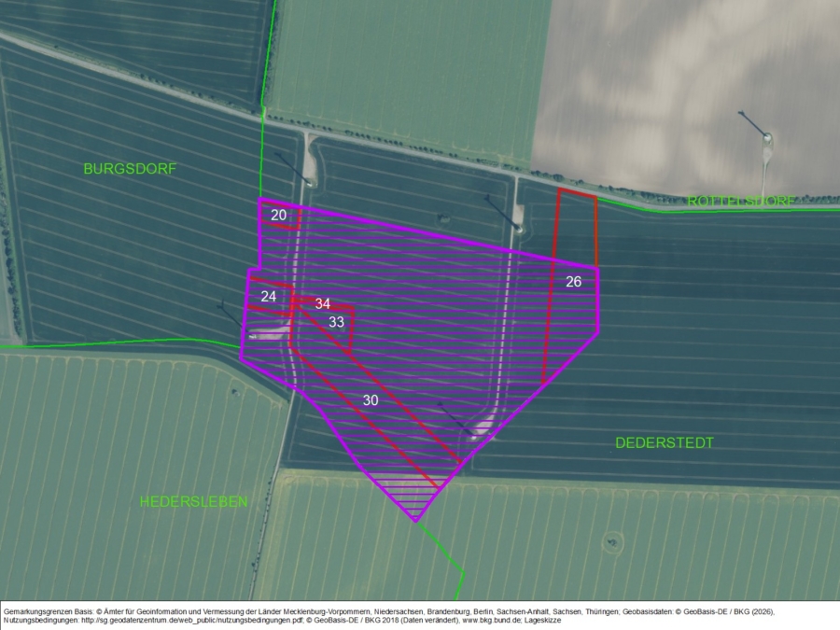
Task: Select the ROTTELSDORF district name
Action: coord(742,202)
